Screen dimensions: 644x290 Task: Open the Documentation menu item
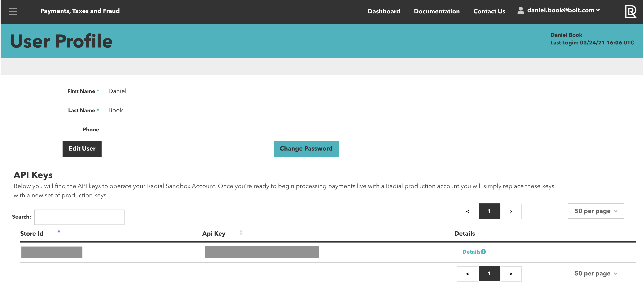point(436,11)
